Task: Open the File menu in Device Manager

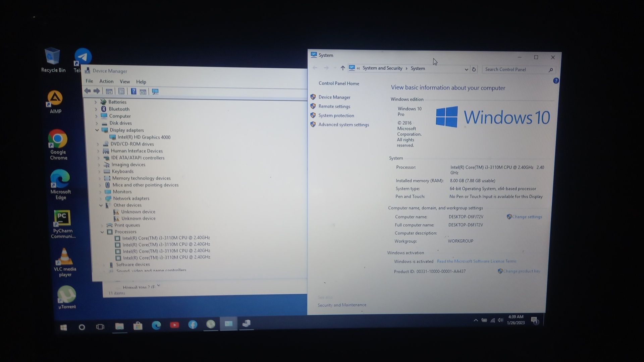Action: (89, 81)
